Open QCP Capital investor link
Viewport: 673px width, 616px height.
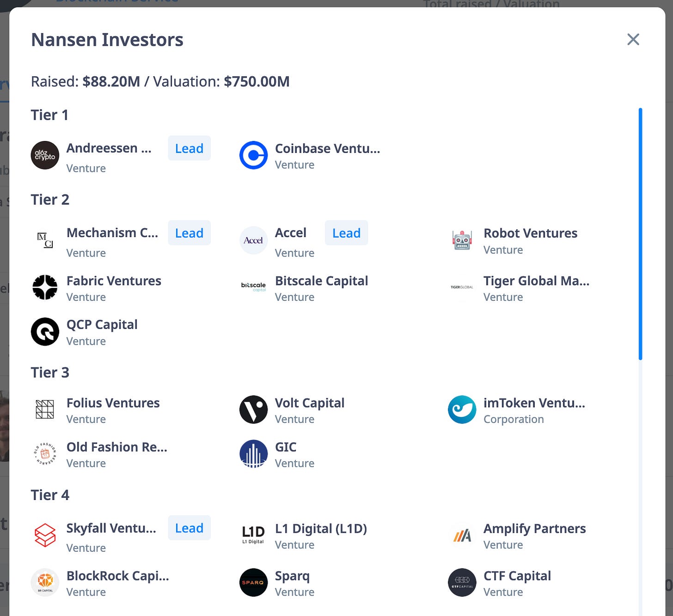pyautogui.click(x=102, y=324)
